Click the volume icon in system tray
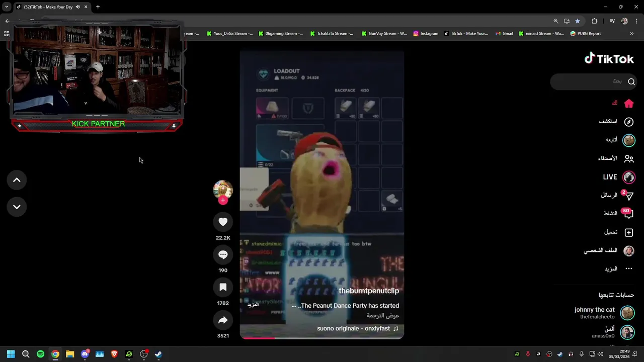 (600, 354)
